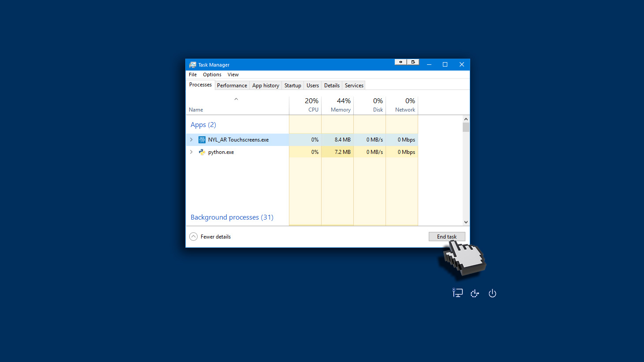Click the NYL_AR Touchscreens.exe app icon
The image size is (644, 362).
(x=202, y=140)
